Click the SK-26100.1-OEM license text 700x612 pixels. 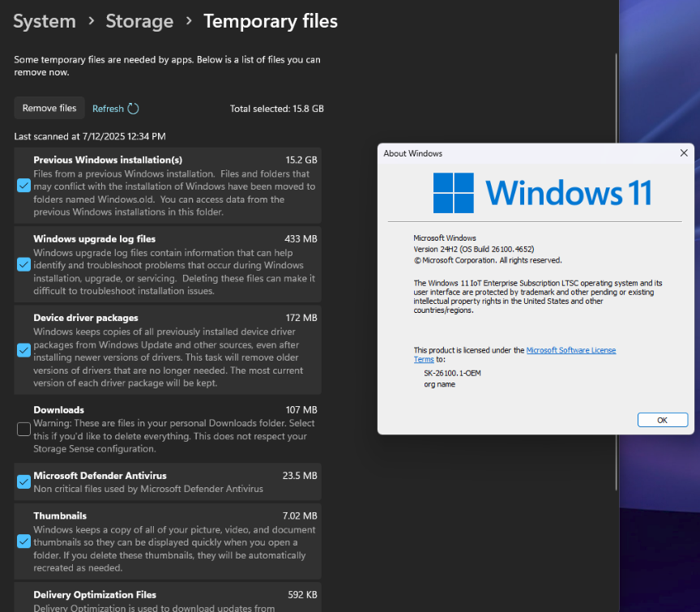[452, 373]
